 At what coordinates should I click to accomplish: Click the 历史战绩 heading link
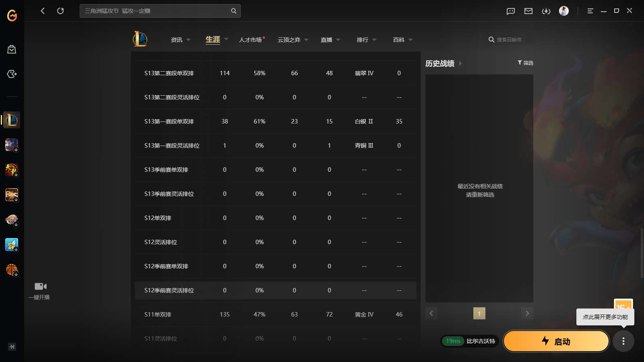pos(440,64)
